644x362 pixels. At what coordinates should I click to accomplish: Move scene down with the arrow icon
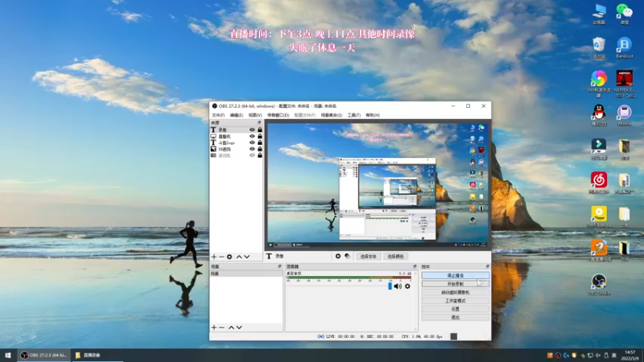[x=239, y=327]
